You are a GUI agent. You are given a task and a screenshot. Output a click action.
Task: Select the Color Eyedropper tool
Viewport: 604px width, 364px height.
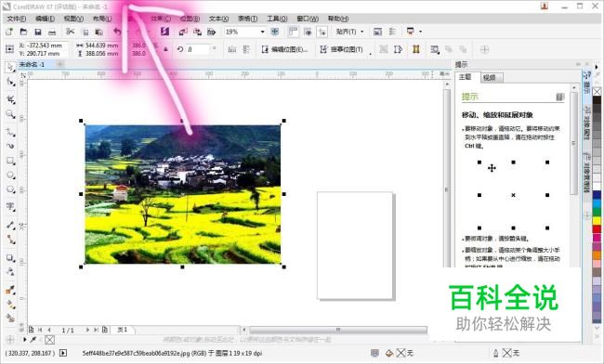[x=10, y=290]
